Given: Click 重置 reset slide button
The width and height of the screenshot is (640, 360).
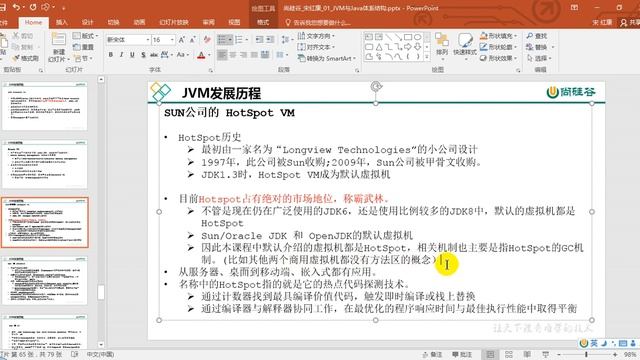Looking at the screenshot, I should (83, 47).
